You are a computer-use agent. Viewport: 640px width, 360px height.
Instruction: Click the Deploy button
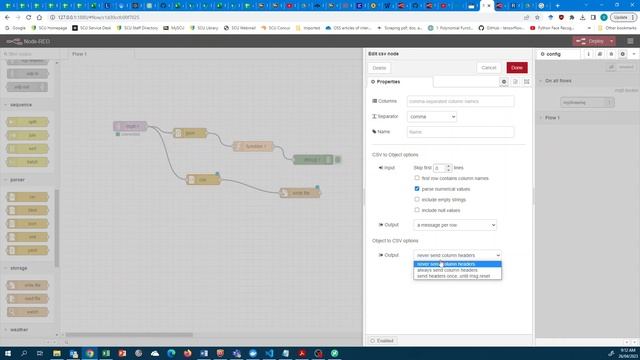pyautogui.click(x=590, y=41)
